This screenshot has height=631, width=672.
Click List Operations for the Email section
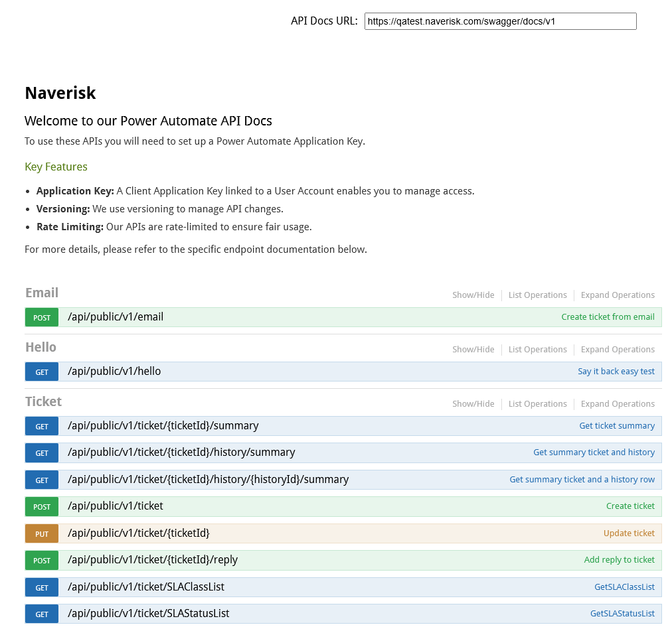(537, 295)
